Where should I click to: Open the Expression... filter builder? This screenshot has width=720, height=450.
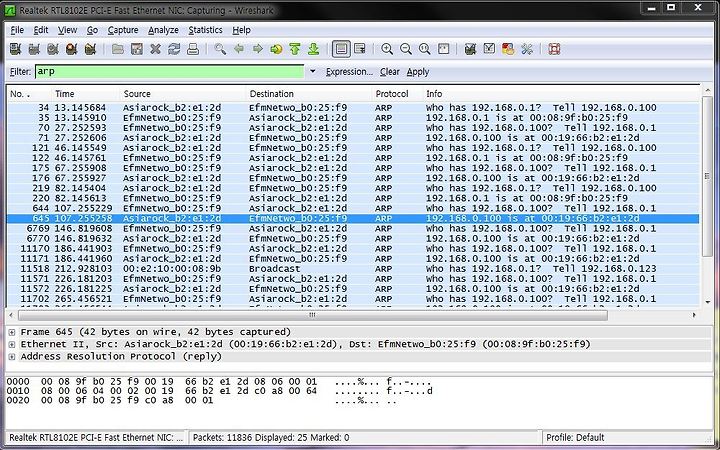(x=349, y=72)
